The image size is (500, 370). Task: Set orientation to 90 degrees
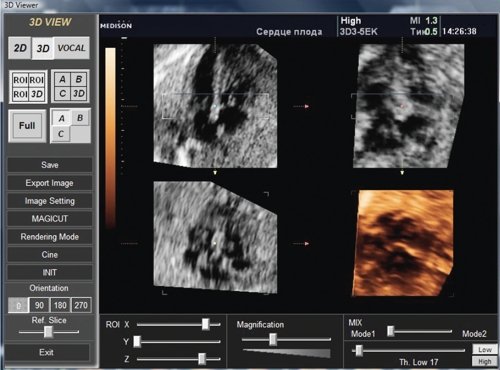point(39,305)
